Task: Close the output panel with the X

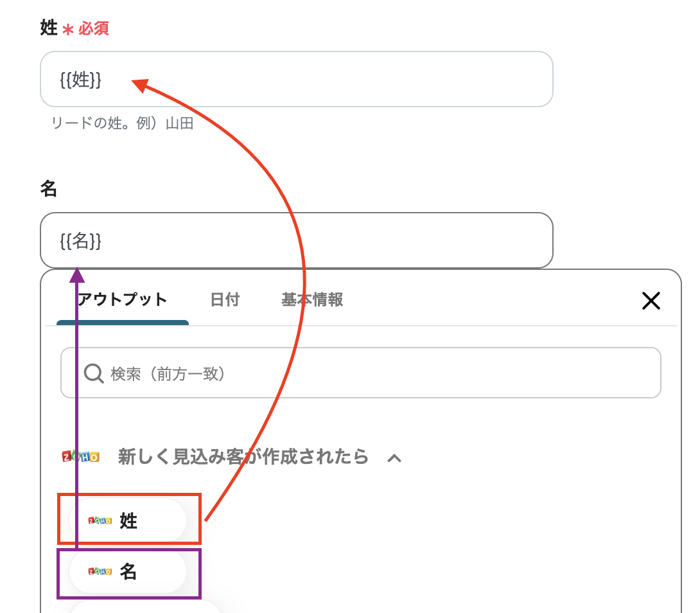Action: tap(651, 301)
